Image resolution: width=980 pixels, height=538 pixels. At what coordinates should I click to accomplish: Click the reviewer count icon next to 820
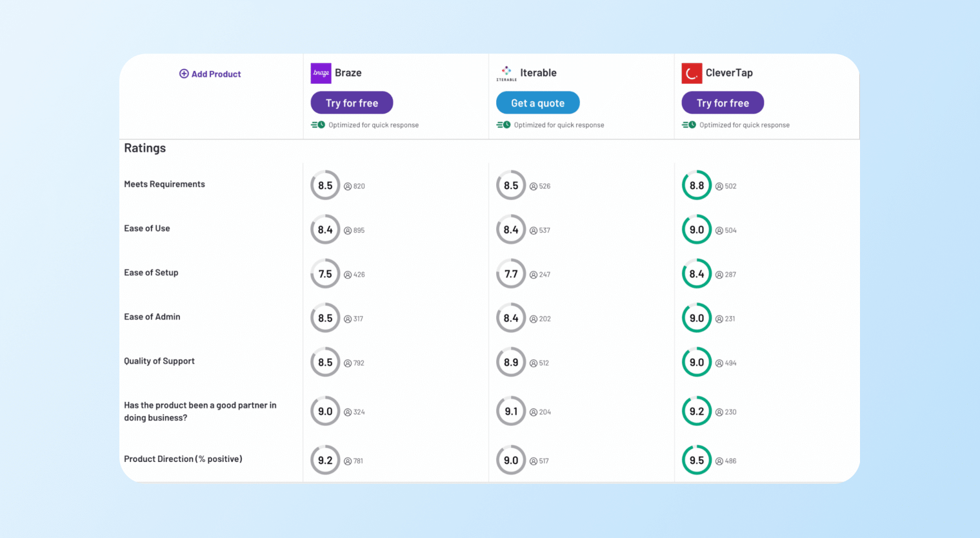coord(346,185)
